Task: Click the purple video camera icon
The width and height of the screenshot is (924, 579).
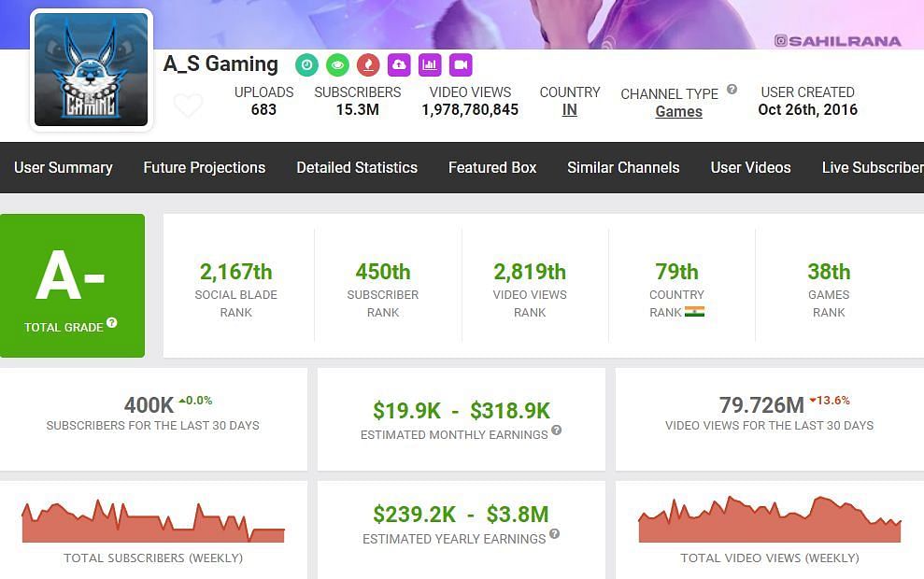Action: click(461, 64)
